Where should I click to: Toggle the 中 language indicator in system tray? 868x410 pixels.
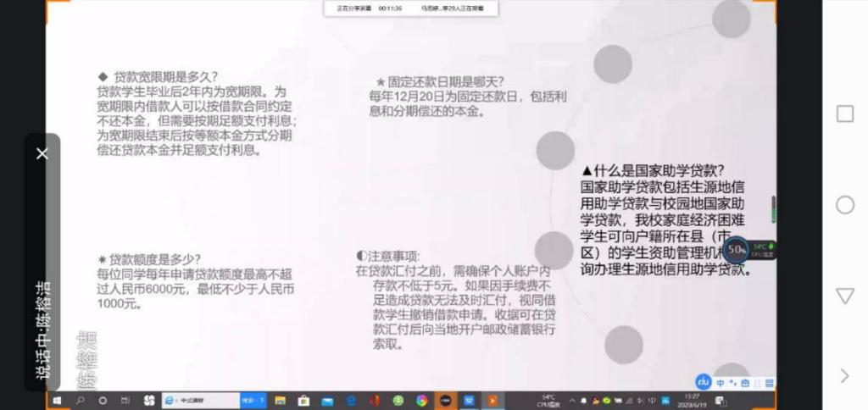[x=652, y=400]
